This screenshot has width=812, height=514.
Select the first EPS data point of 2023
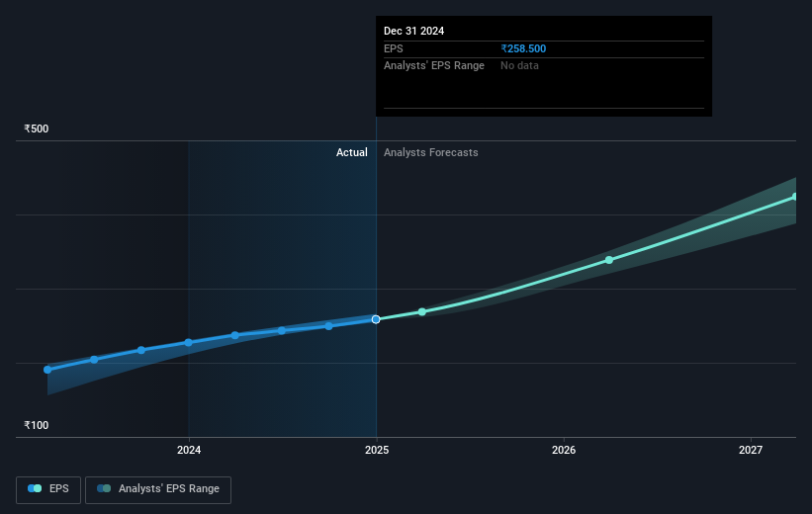click(47, 370)
